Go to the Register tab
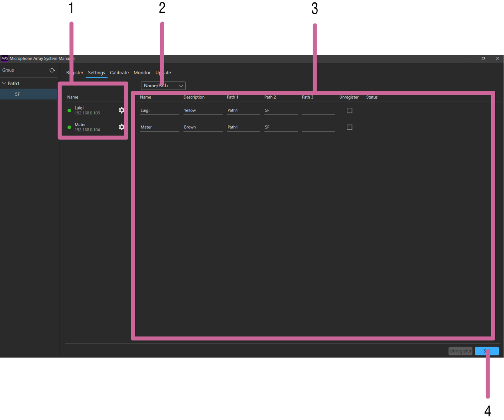The height and width of the screenshot is (420, 504). tap(75, 73)
